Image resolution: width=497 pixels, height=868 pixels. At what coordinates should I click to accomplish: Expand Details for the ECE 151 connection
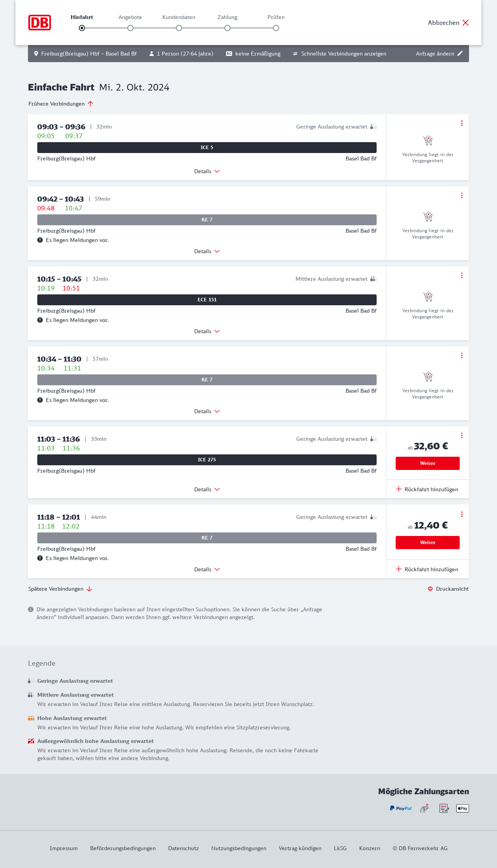[207, 331]
